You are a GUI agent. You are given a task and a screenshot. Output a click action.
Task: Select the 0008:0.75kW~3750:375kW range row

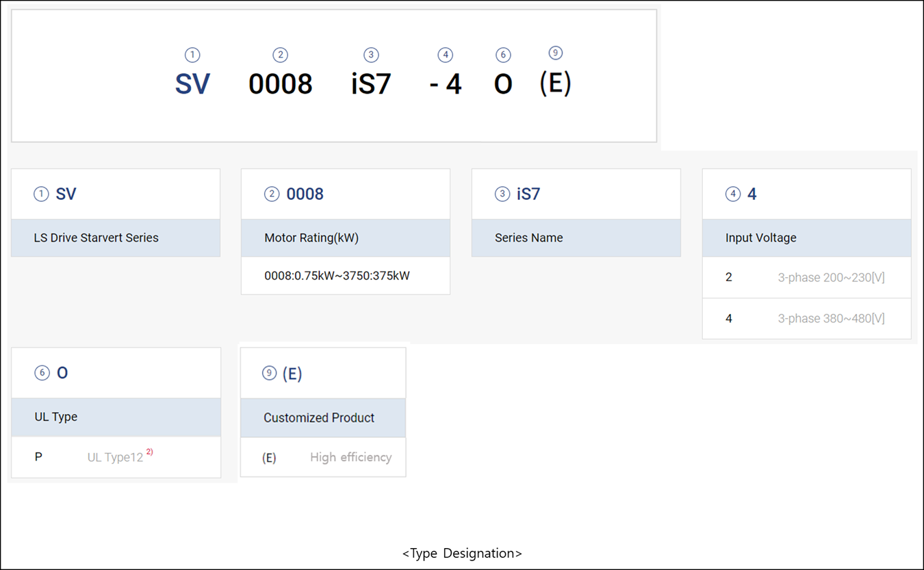point(345,276)
